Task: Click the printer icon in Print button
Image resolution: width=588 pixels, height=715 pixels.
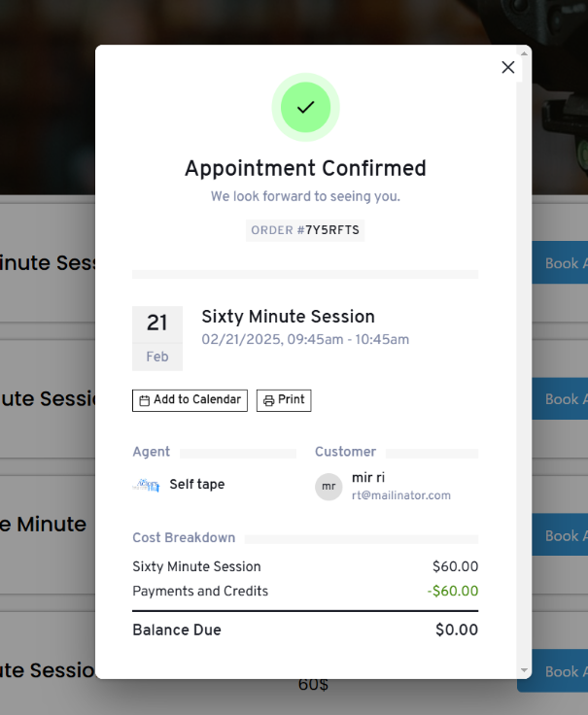Action: pos(268,400)
